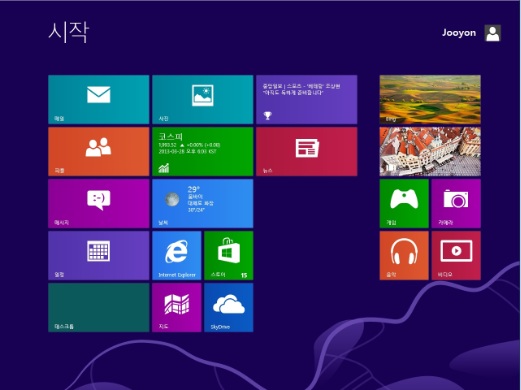Open the Photos tile
The image size is (521, 390).
click(203, 99)
